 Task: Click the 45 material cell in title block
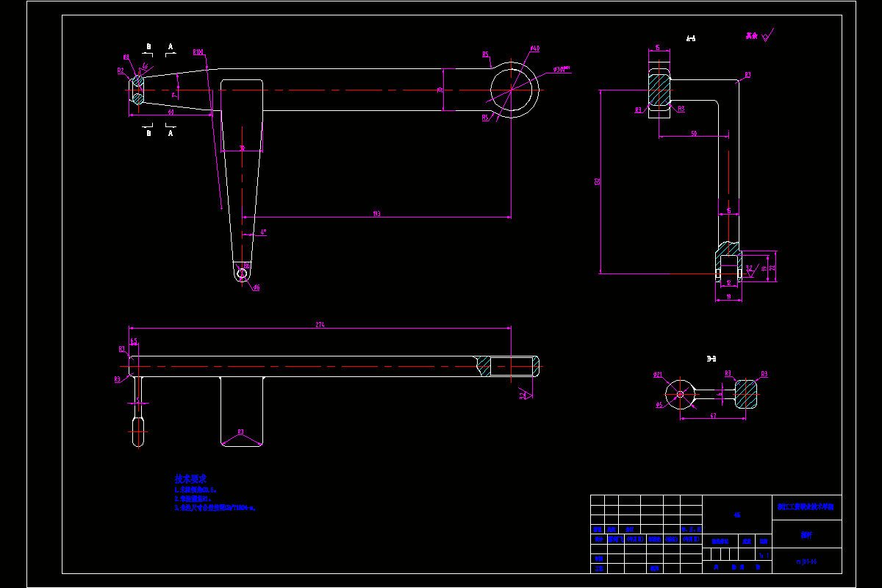tap(737, 515)
